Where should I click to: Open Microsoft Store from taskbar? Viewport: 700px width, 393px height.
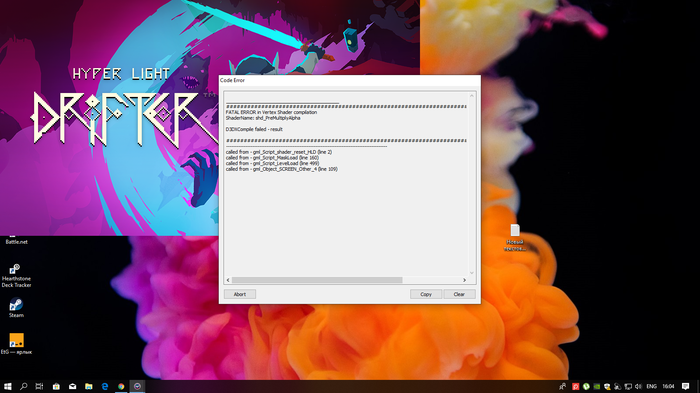pyautogui.click(x=56, y=386)
